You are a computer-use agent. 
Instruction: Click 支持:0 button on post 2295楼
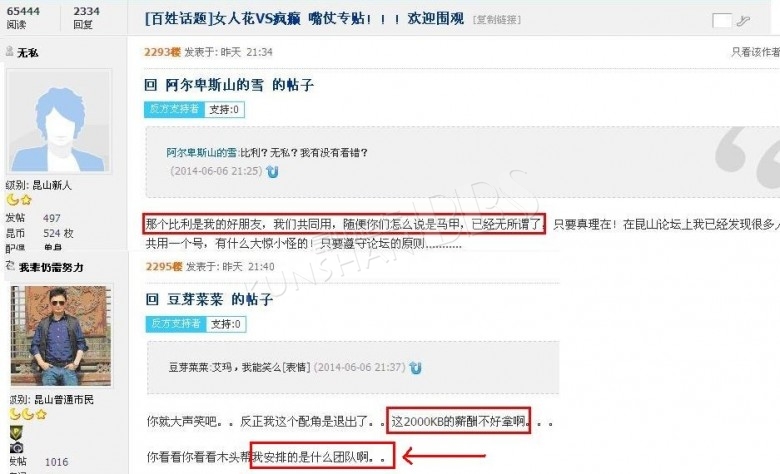click(x=226, y=324)
